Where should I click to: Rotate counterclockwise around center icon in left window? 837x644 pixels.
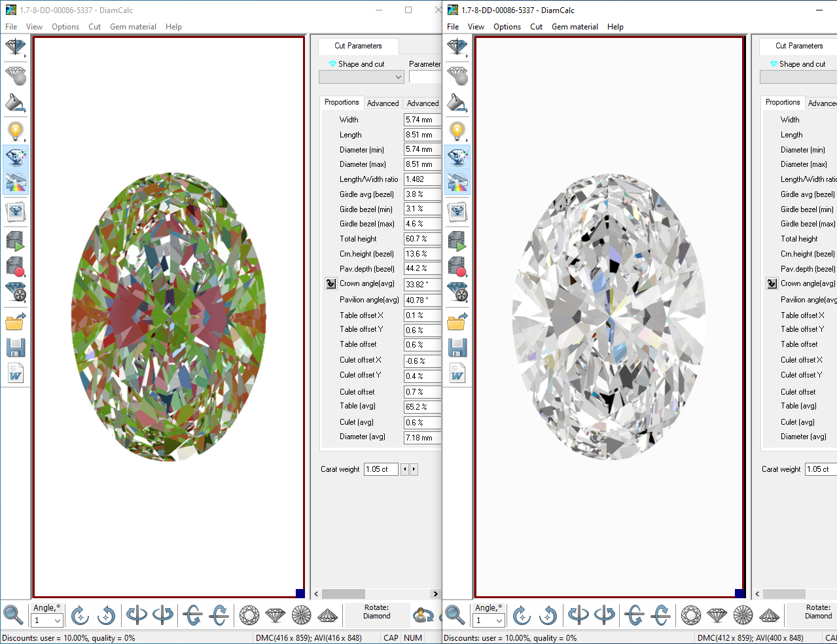pos(106,615)
